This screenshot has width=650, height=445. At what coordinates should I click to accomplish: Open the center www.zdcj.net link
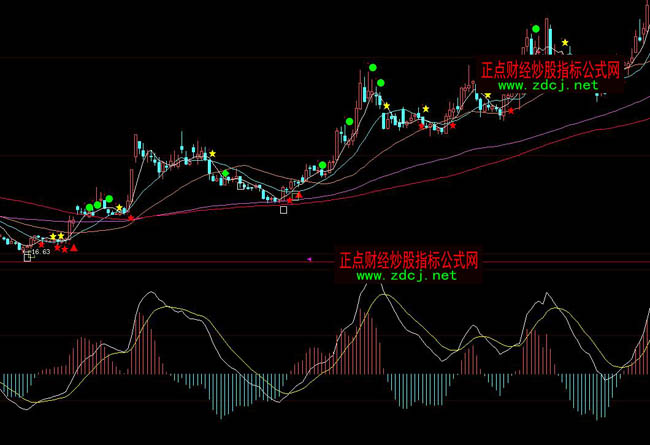point(408,275)
